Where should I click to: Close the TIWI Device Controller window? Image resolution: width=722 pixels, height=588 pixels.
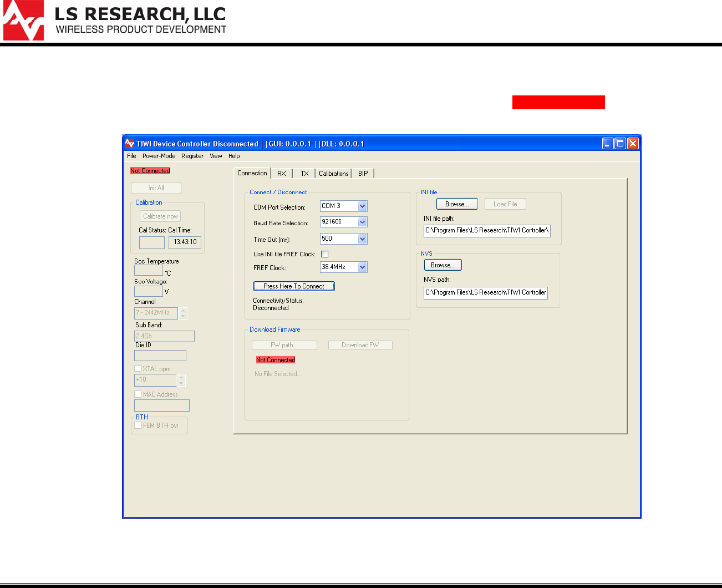(633, 144)
